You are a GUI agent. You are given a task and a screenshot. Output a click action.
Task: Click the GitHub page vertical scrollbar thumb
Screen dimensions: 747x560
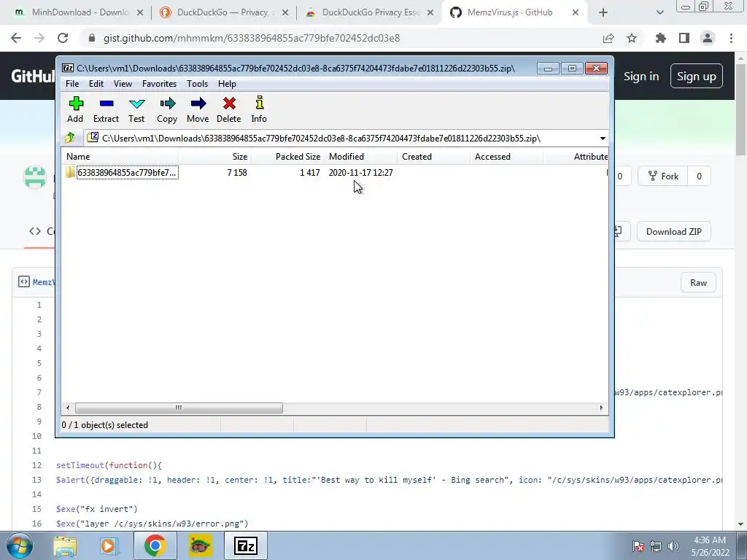pos(740,109)
